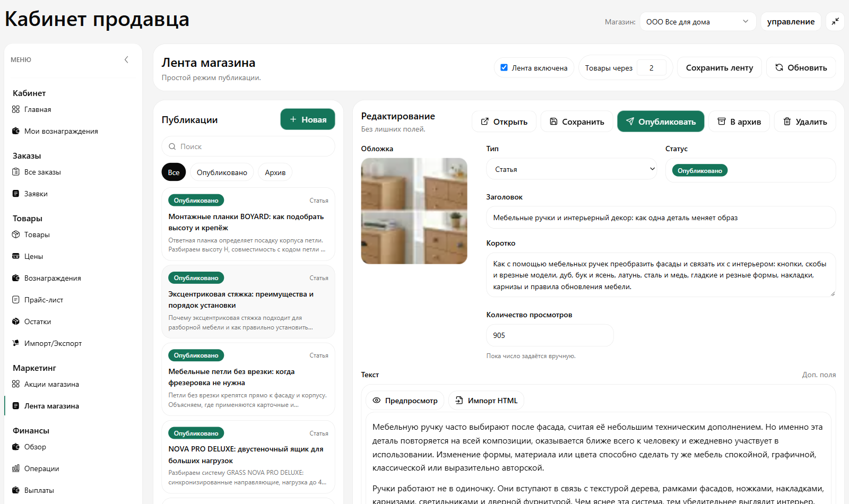Click the Импорт HTML button
The height and width of the screenshot is (504, 849).
pyautogui.click(x=487, y=401)
